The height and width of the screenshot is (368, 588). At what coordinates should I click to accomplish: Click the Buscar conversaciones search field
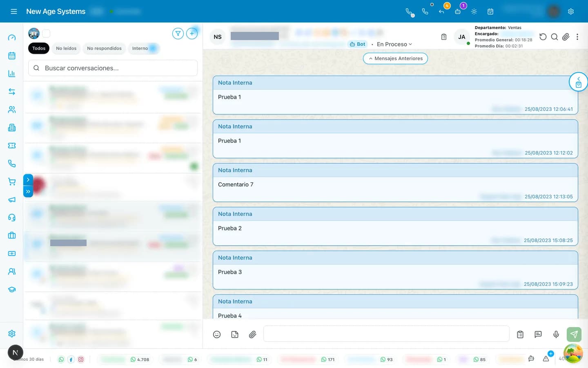pos(113,68)
